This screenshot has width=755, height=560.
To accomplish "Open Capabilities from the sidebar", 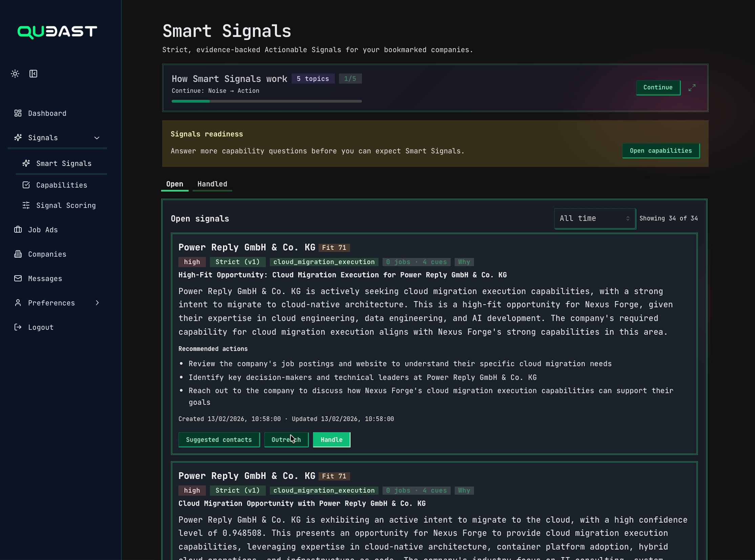I will pyautogui.click(x=62, y=185).
